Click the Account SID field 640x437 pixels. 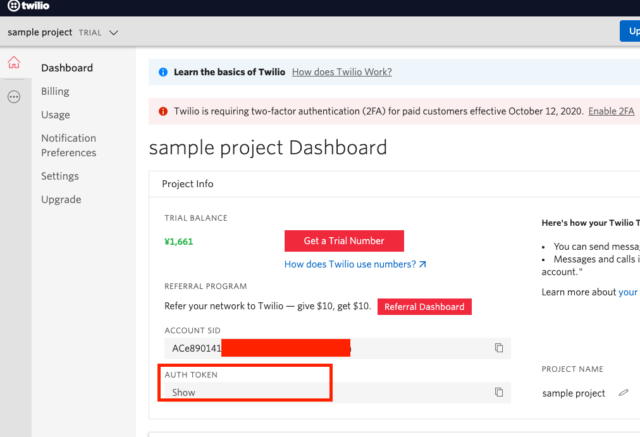point(338,348)
